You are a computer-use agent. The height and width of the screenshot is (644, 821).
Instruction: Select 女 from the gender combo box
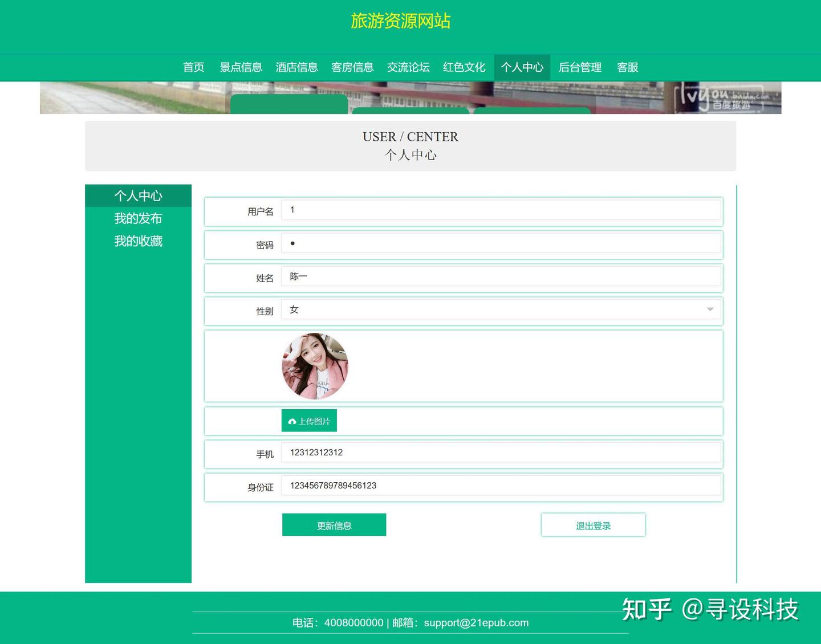pyautogui.click(x=502, y=309)
